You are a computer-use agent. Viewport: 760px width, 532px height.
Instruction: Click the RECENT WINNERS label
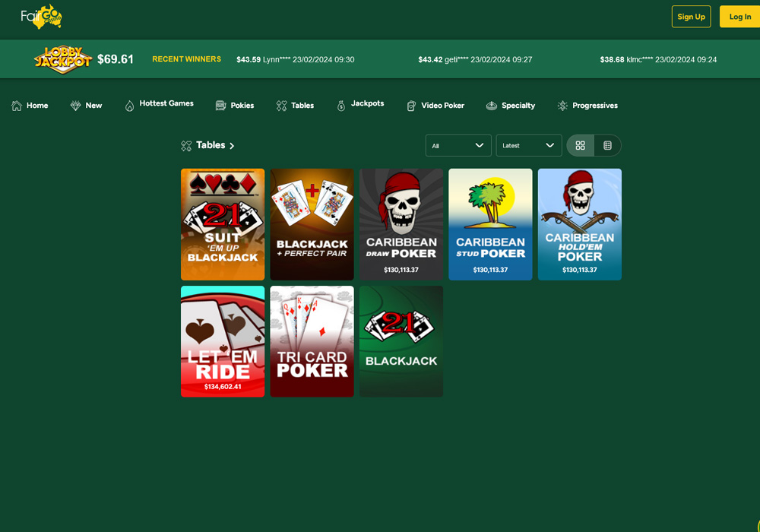[x=187, y=59]
